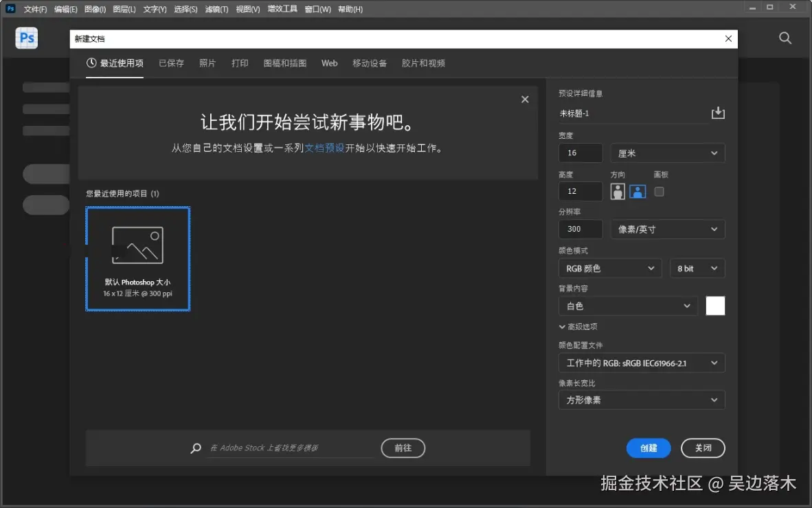Click the clock icon on recent tab
This screenshot has width=812, height=508.
point(91,63)
